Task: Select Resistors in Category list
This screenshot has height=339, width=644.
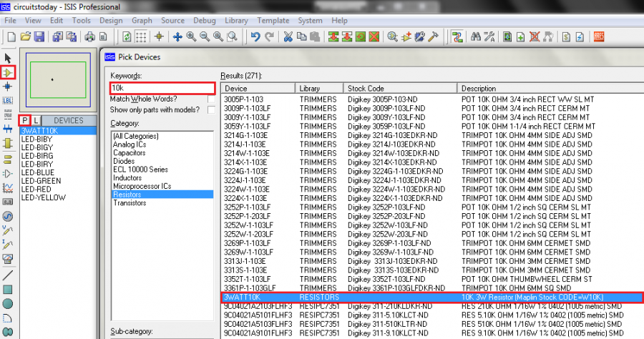Action: (x=128, y=194)
